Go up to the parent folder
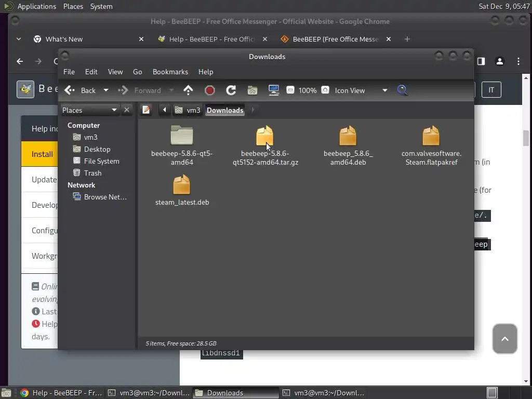The image size is (532, 399). (188, 90)
